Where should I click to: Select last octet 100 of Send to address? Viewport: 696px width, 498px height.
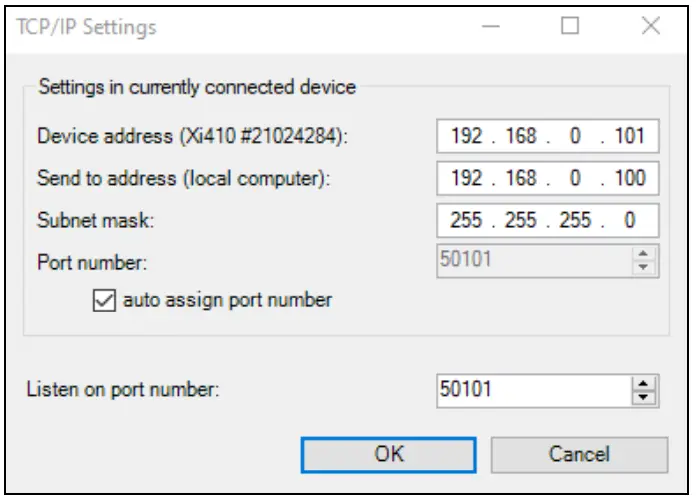pyautogui.click(x=630, y=179)
